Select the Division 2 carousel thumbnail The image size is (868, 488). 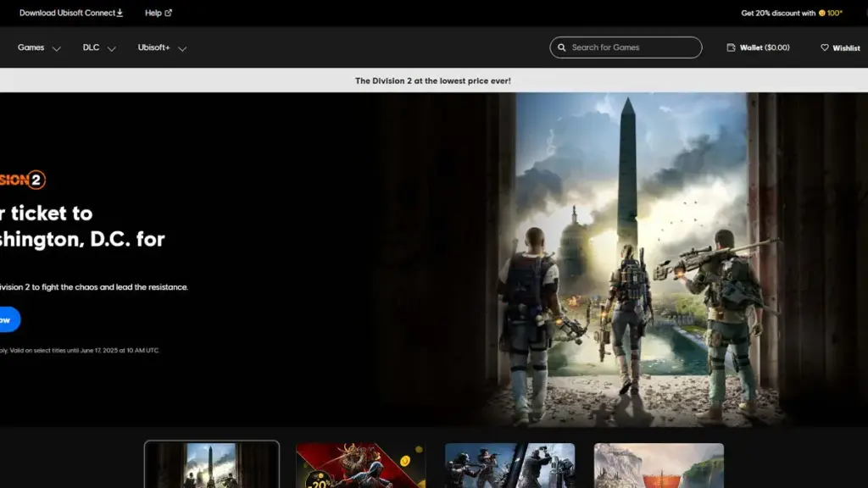click(211, 465)
